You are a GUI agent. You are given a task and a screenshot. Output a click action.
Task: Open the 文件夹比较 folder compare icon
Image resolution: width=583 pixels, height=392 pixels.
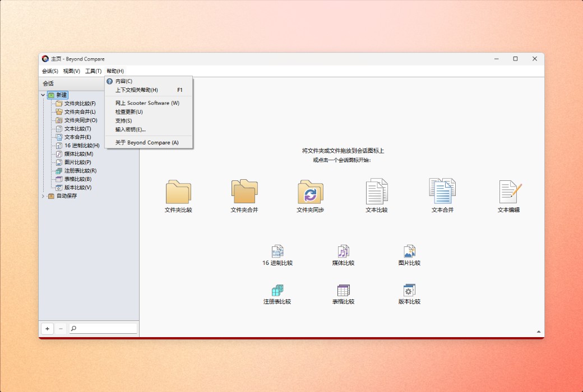(x=178, y=192)
